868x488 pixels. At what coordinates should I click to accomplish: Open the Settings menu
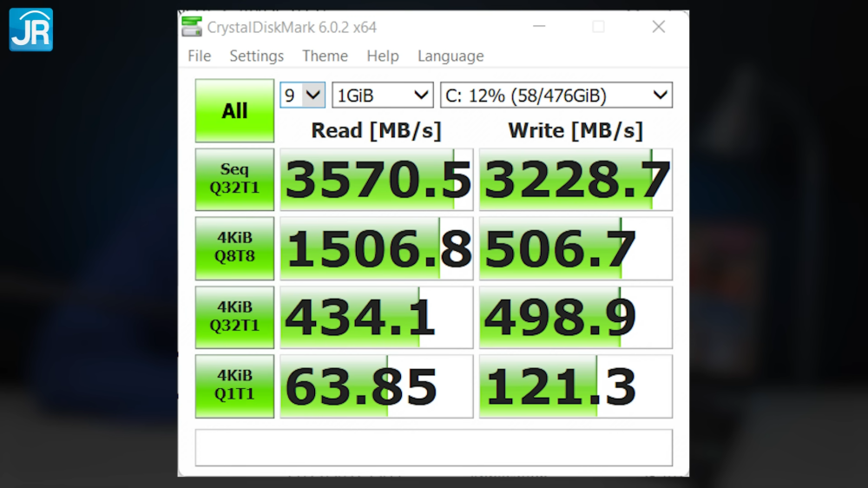256,56
